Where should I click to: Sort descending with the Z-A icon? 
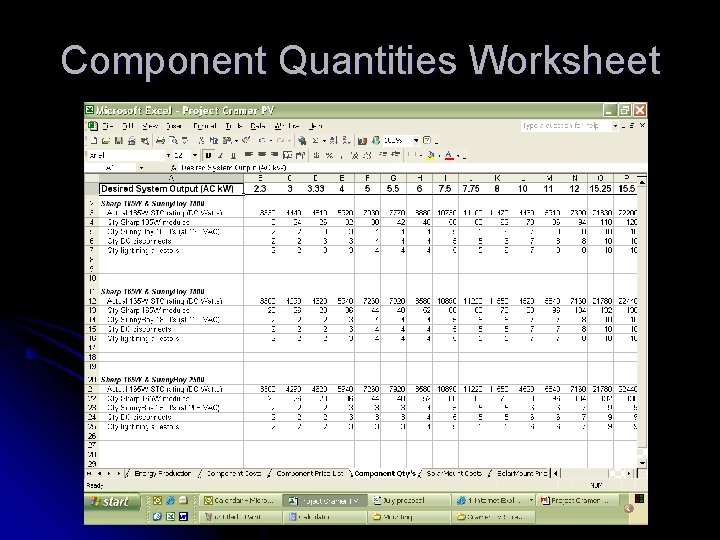346,141
